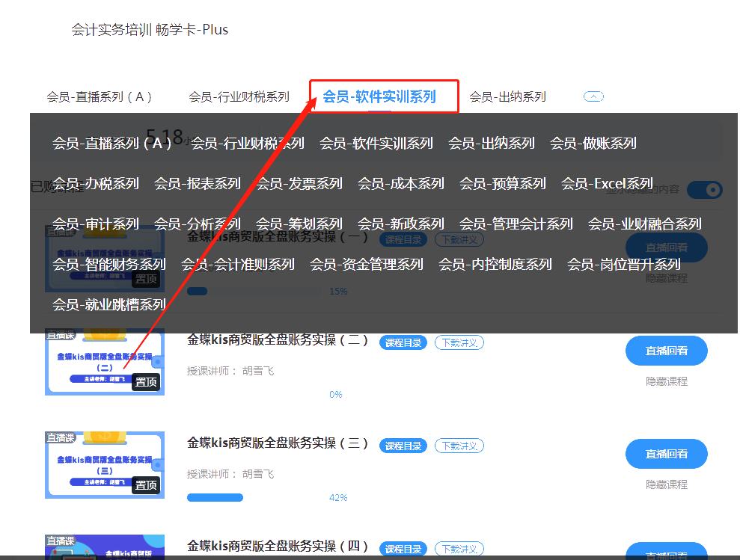Select 会员-成本系列 category

pyautogui.click(x=400, y=183)
